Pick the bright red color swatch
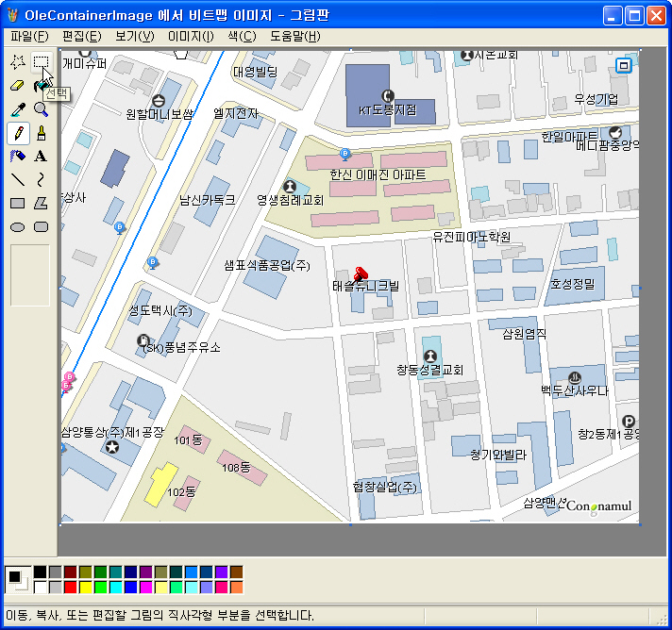Viewport: 672px width, 630px height. (x=70, y=588)
